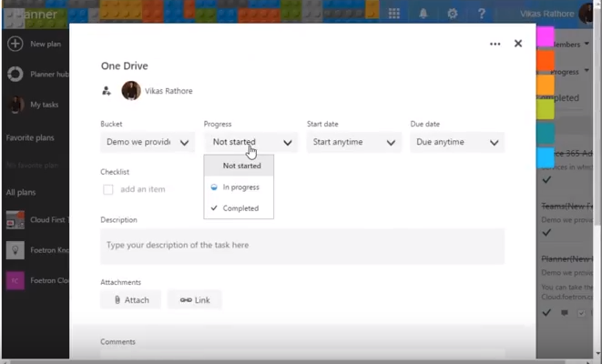Select the lime green label color
This screenshot has height=364, width=602.
click(x=546, y=109)
